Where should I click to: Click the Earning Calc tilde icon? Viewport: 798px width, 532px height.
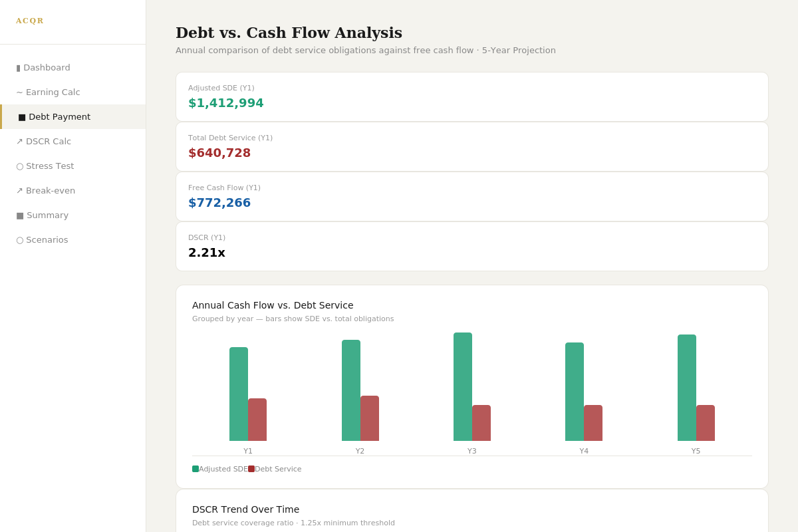19,92
